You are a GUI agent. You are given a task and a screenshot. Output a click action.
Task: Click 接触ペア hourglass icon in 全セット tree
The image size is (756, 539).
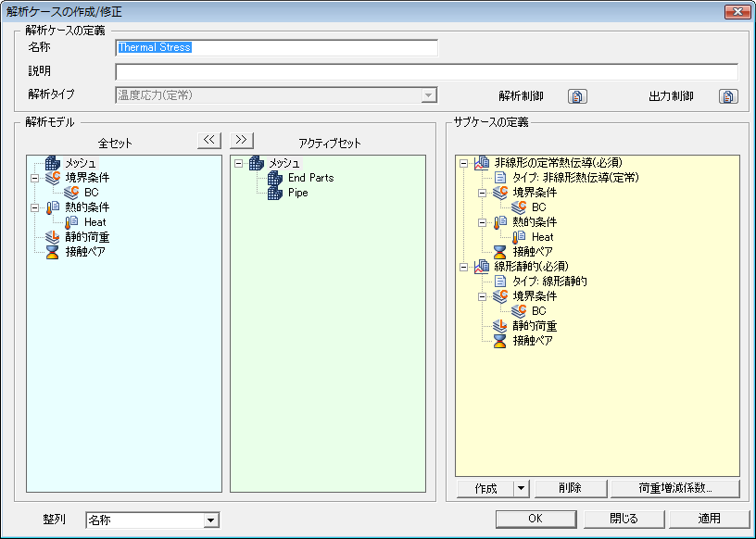pyautogui.click(x=53, y=252)
